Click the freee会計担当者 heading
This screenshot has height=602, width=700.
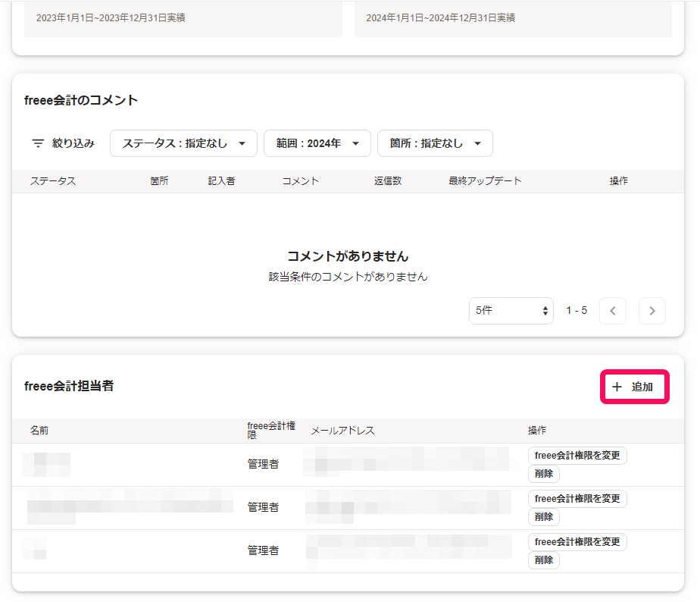[x=69, y=386]
